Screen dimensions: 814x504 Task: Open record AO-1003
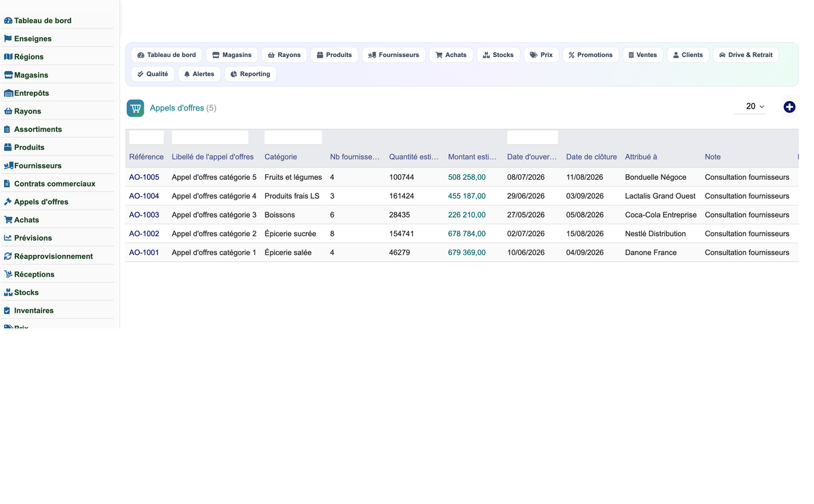coord(144,215)
